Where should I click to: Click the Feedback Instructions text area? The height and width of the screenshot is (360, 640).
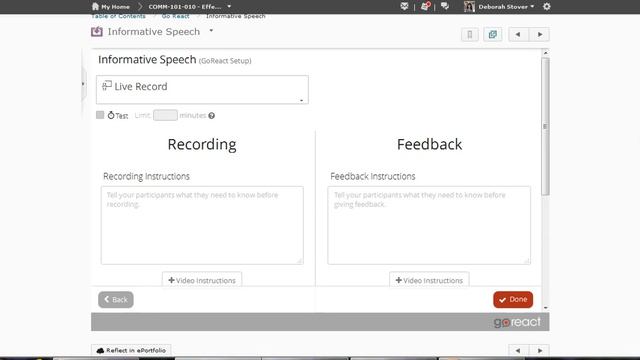coord(429,225)
